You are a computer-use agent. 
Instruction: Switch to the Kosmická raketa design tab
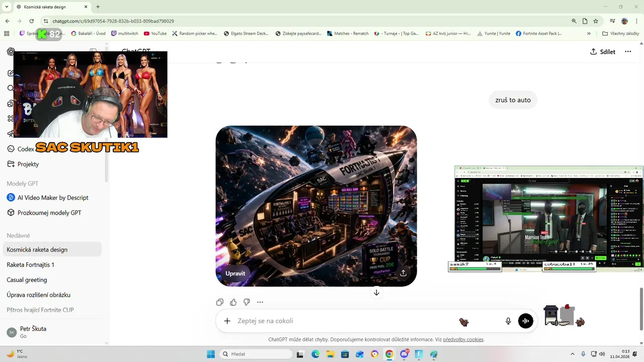[x=50, y=7]
